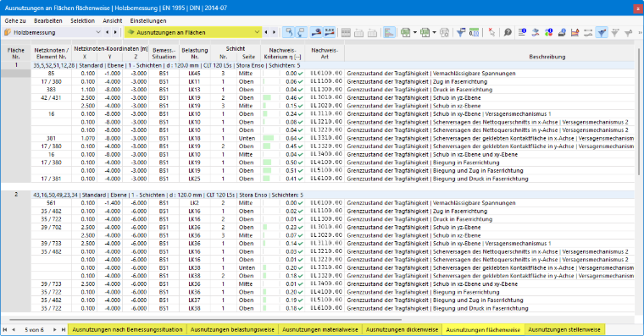The image size is (644, 336).
Task: Toggle the x.xx result values toolbar icon
Action: point(330,32)
